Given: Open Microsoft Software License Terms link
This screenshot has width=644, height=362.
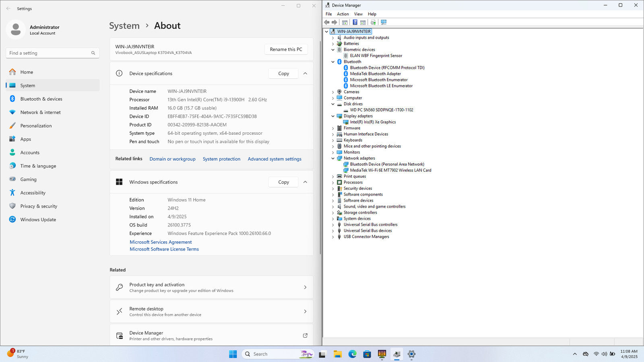Looking at the screenshot, I should click(164, 249).
